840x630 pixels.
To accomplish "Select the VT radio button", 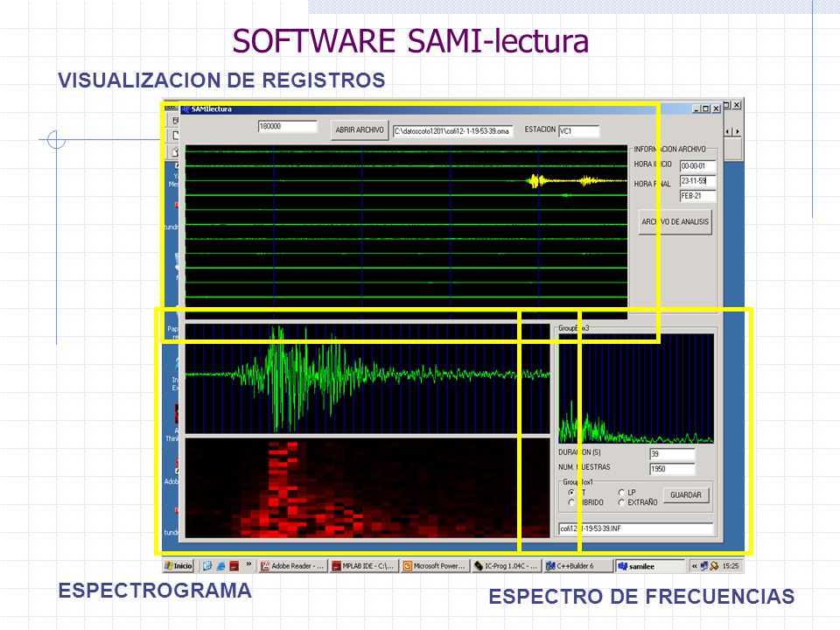I will [x=571, y=493].
